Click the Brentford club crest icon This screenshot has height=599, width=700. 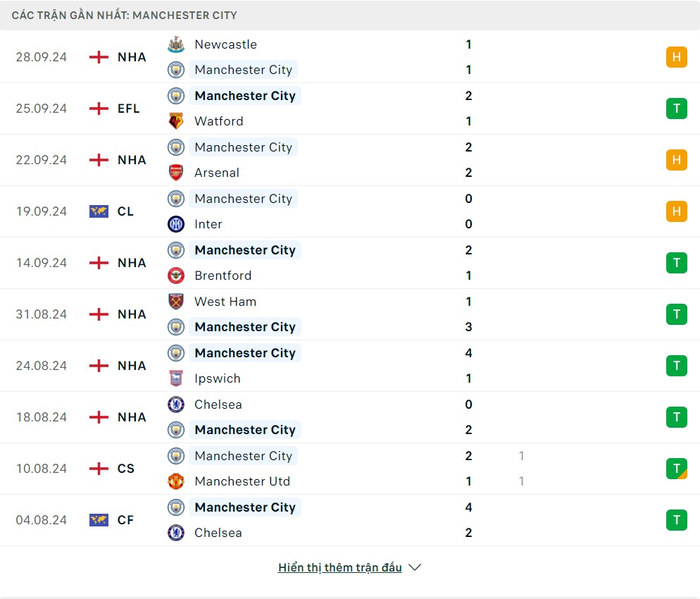point(176,276)
